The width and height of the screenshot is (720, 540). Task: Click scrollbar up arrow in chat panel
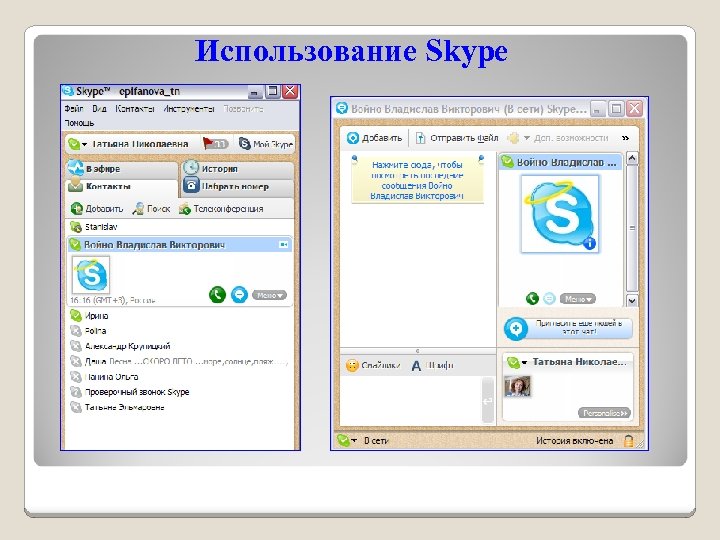coord(632,158)
